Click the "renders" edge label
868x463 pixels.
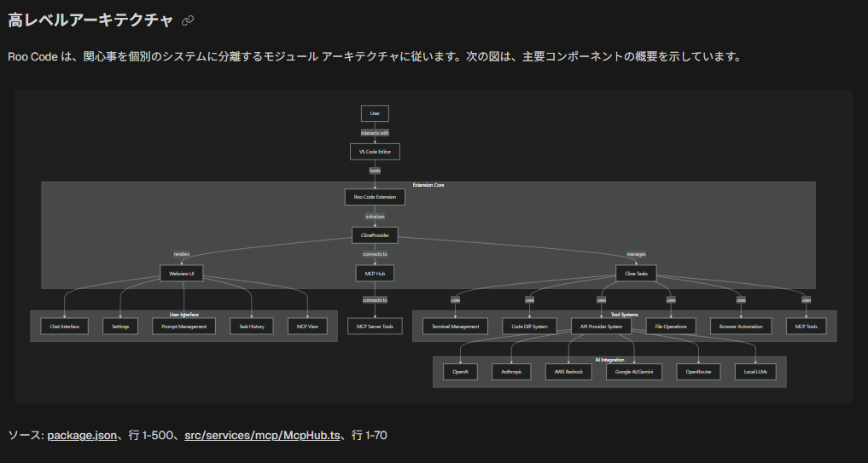coord(182,254)
